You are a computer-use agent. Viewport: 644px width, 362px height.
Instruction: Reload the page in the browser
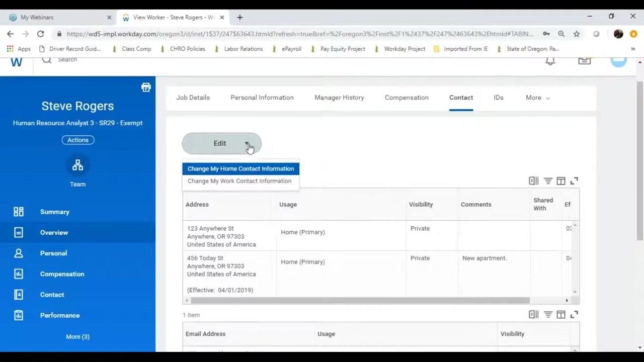(40, 34)
